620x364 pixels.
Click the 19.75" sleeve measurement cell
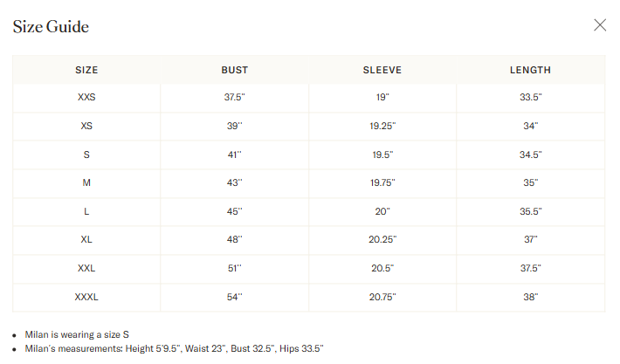(x=382, y=182)
